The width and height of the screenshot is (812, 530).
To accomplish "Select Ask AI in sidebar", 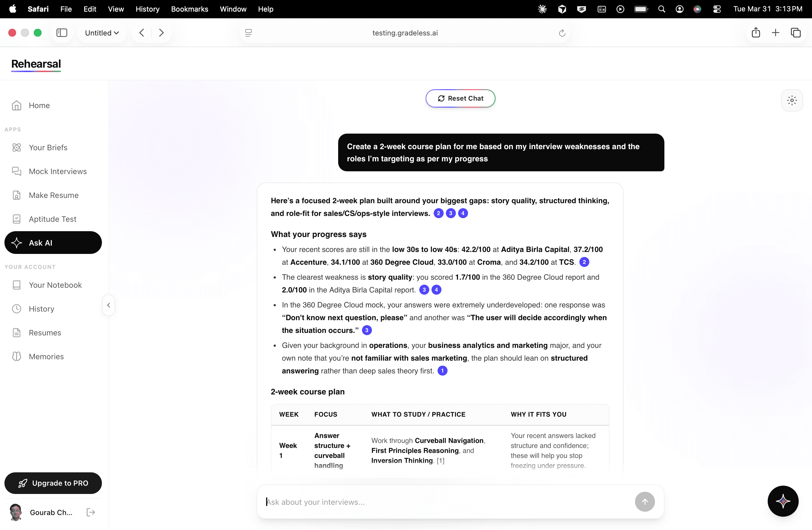I will pos(53,243).
